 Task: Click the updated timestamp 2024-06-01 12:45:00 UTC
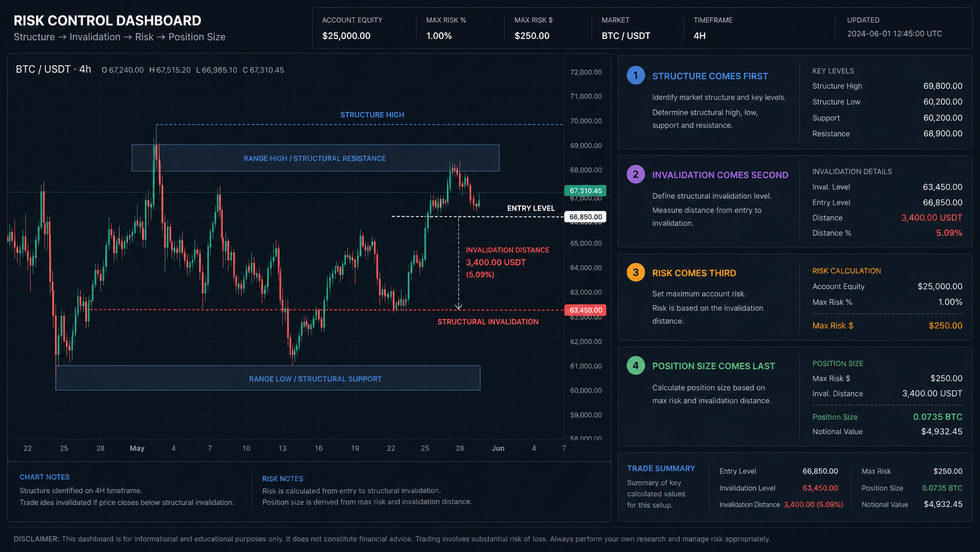click(x=894, y=34)
